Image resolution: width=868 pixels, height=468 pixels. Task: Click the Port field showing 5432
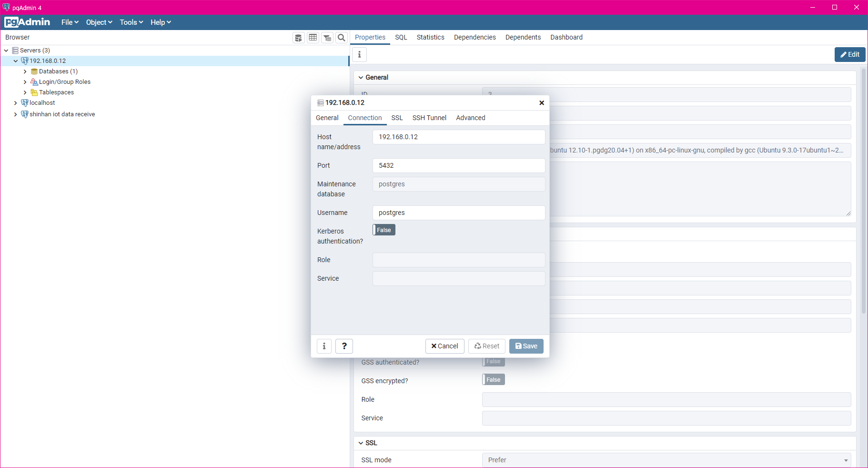coord(459,166)
